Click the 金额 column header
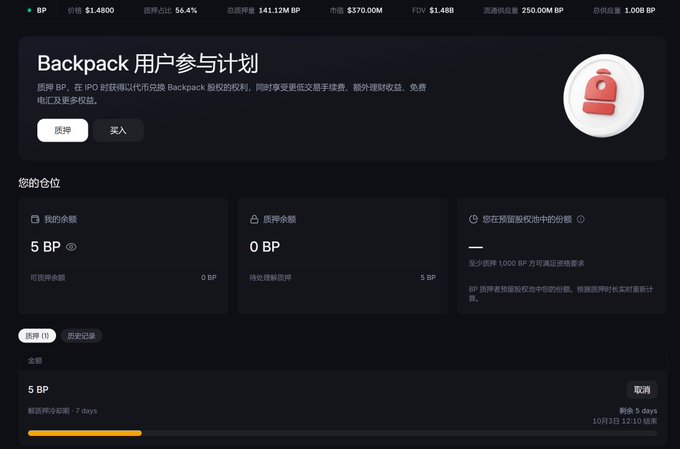680x449 pixels. tap(35, 361)
